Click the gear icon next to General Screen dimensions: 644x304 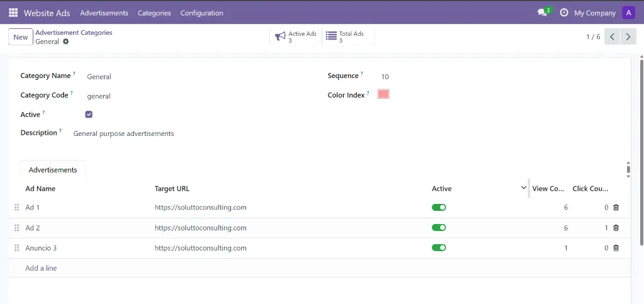tap(66, 42)
